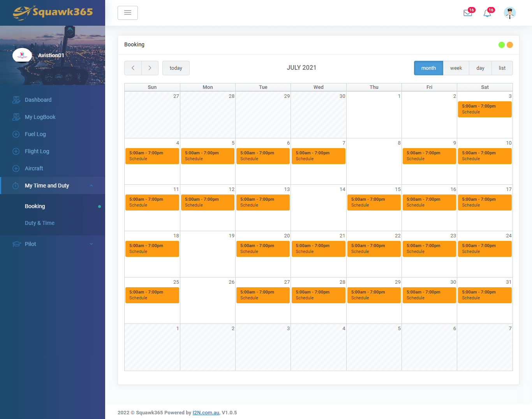The image size is (532, 419).
Task: Click the next month arrow
Action: click(x=150, y=68)
